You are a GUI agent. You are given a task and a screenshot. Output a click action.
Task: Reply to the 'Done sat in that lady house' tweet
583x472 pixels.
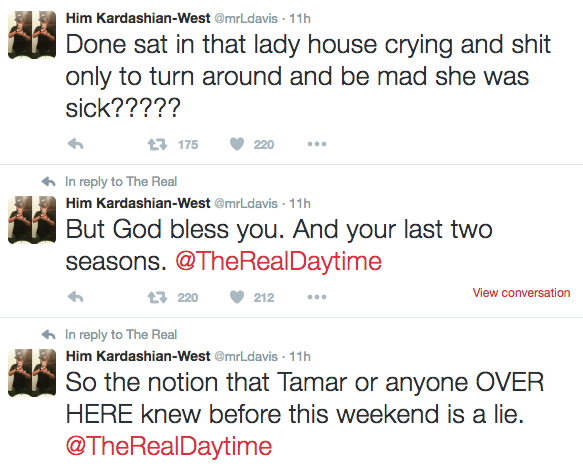point(75,144)
